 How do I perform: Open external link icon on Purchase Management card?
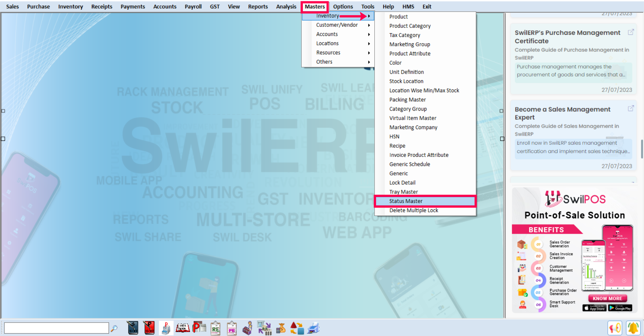pos(631,32)
